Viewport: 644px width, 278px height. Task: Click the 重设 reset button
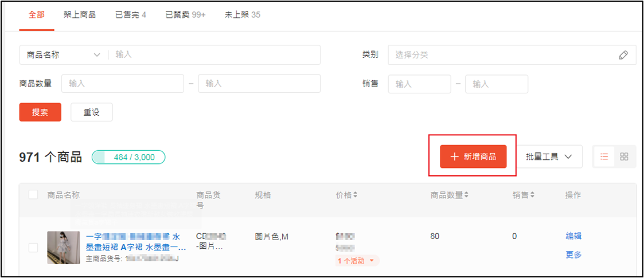point(92,112)
